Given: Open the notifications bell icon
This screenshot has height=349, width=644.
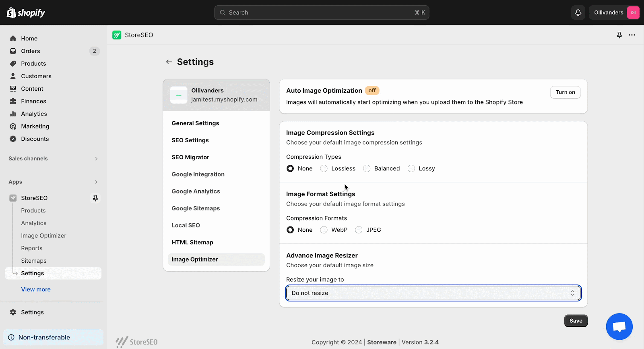Looking at the screenshot, I should [578, 12].
